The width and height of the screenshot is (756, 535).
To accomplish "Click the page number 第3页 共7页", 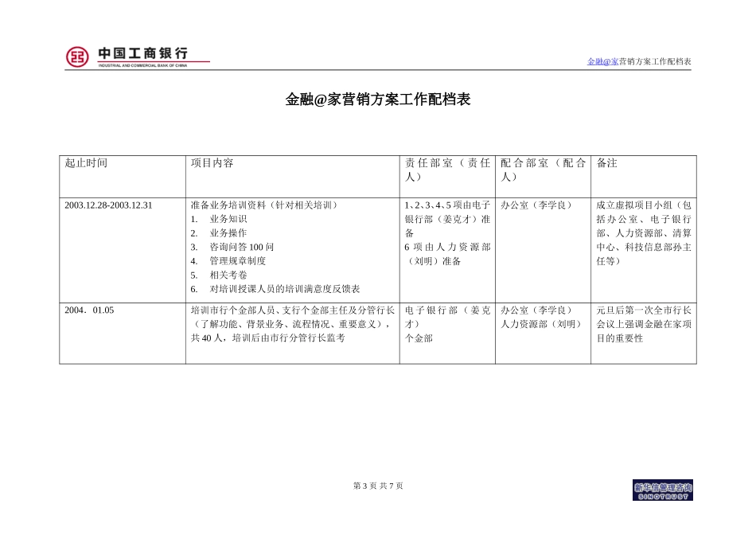I will pyautogui.click(x=378, y=486).
